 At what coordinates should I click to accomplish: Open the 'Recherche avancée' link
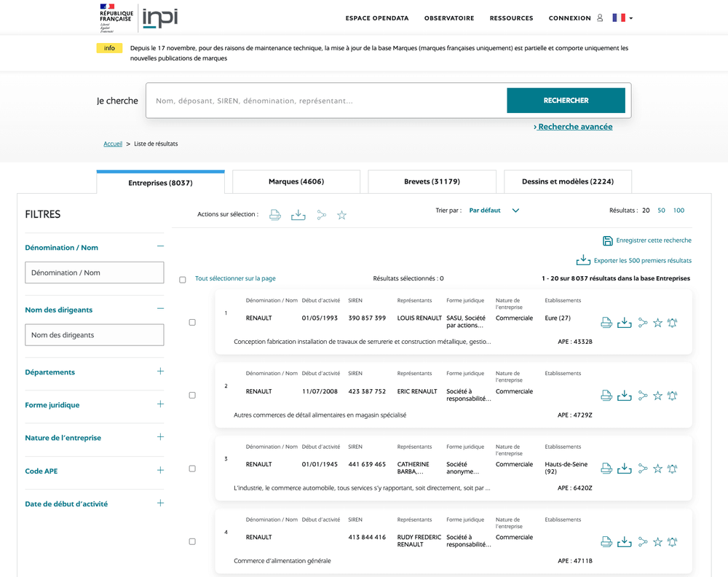point(574,127)
